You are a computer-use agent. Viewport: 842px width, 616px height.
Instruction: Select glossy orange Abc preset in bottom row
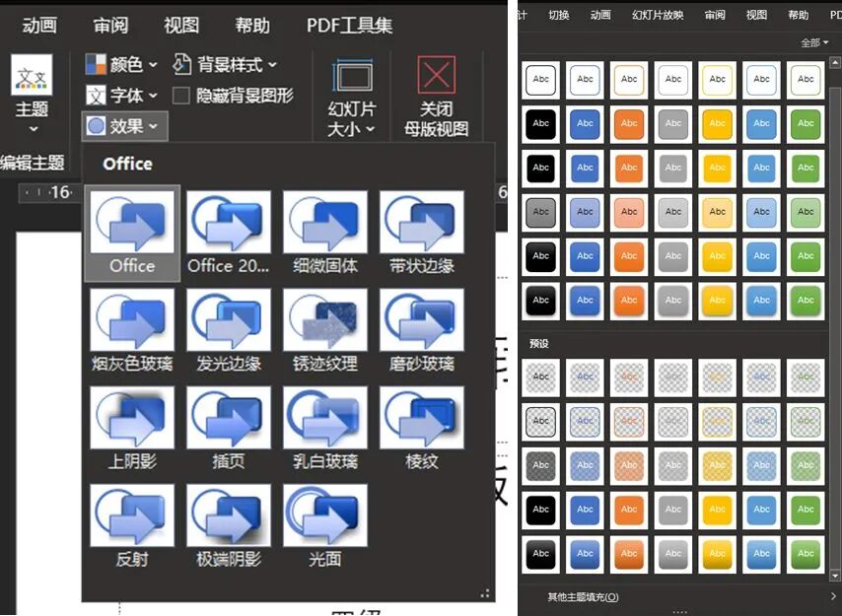point(629,554)
